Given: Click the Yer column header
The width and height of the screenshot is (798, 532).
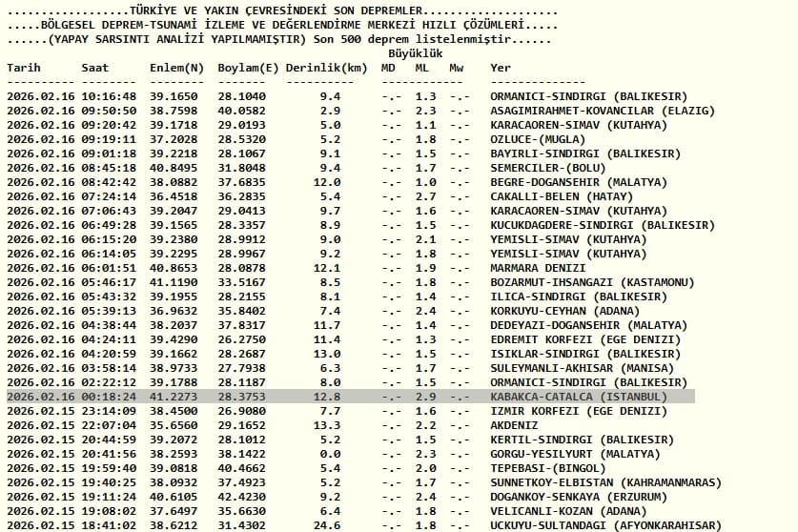Looking at the screenshot, I should coord(501,68).
